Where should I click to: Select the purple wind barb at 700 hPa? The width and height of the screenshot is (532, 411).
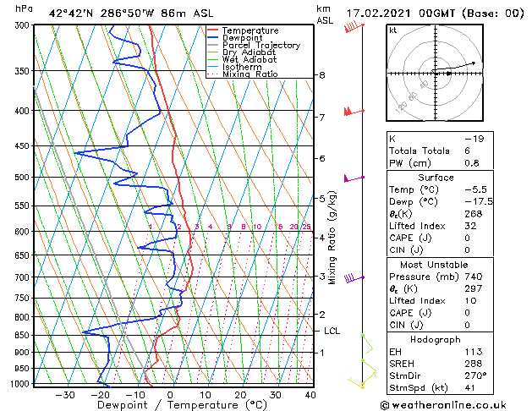pos(352,277)
